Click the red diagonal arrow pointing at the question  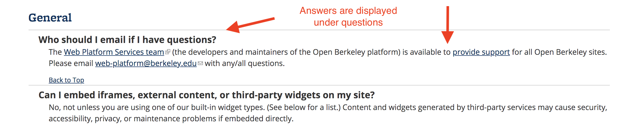pos(250,25)
